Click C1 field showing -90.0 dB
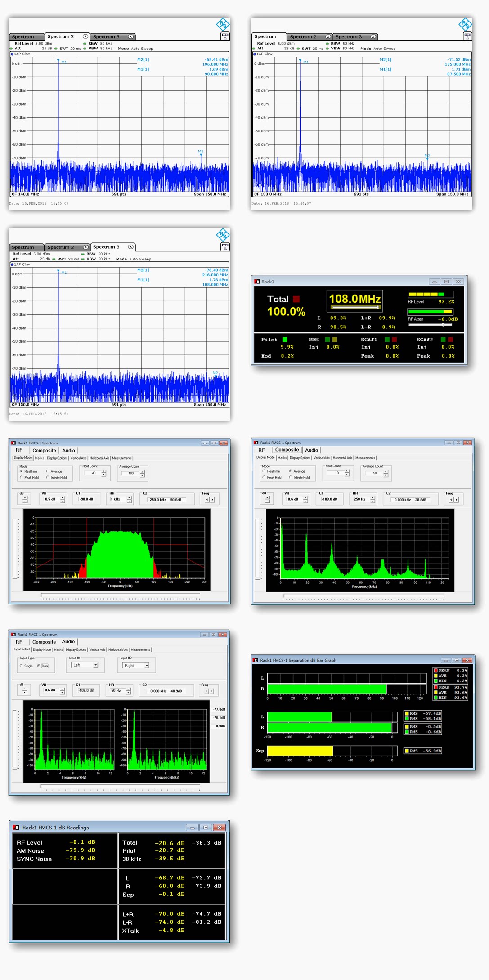This screenshot has height=980, width=489. click(x=87, y=499)
